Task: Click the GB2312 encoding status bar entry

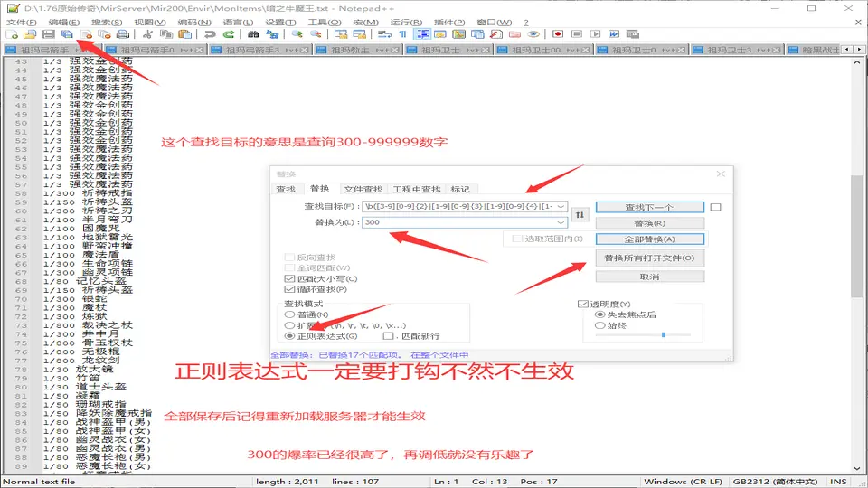Action: (775, 482)
